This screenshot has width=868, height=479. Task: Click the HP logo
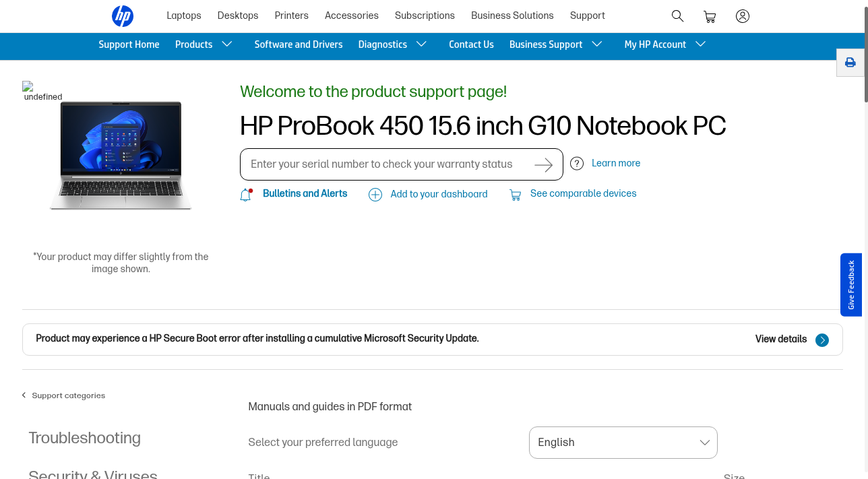[123, 15]
